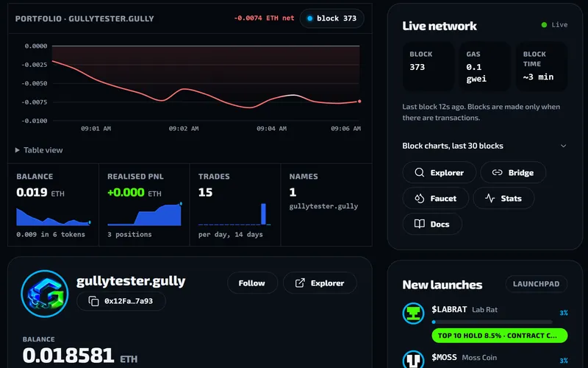Click the GAS 0.1 gwei tile

485,66
